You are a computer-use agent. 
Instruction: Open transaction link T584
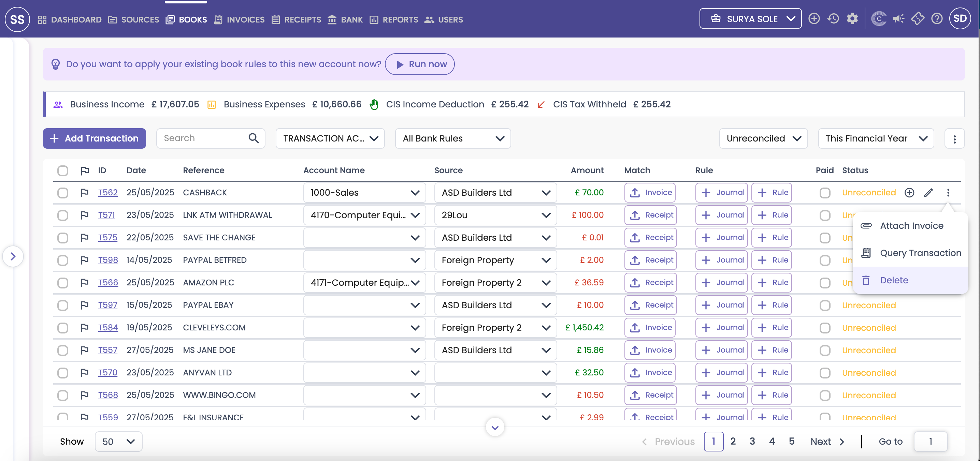[x=108, y=328]
